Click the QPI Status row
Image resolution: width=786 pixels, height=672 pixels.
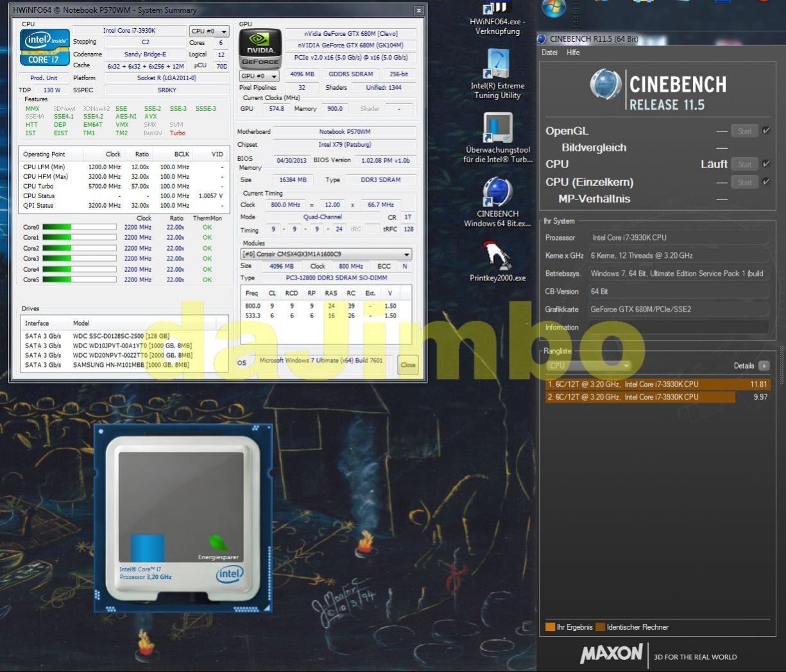coord(124,205)
